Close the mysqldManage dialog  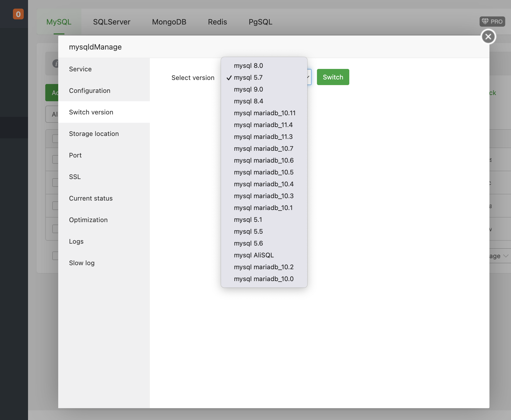488,37
